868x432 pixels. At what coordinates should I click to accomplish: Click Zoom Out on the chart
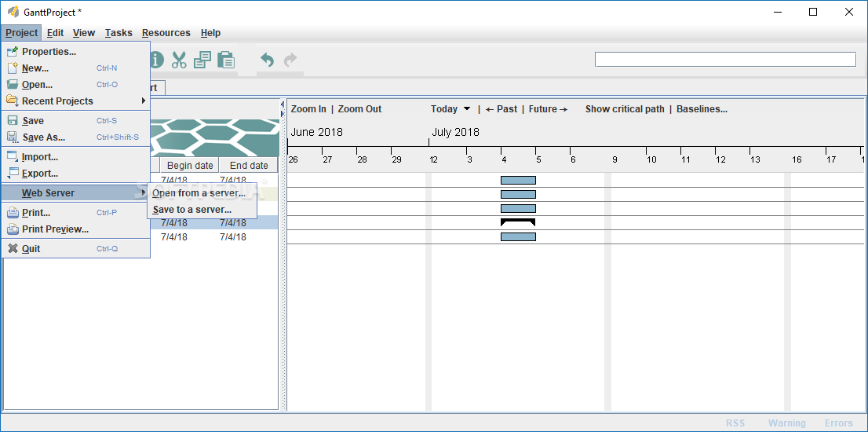(x=359, y=109)
